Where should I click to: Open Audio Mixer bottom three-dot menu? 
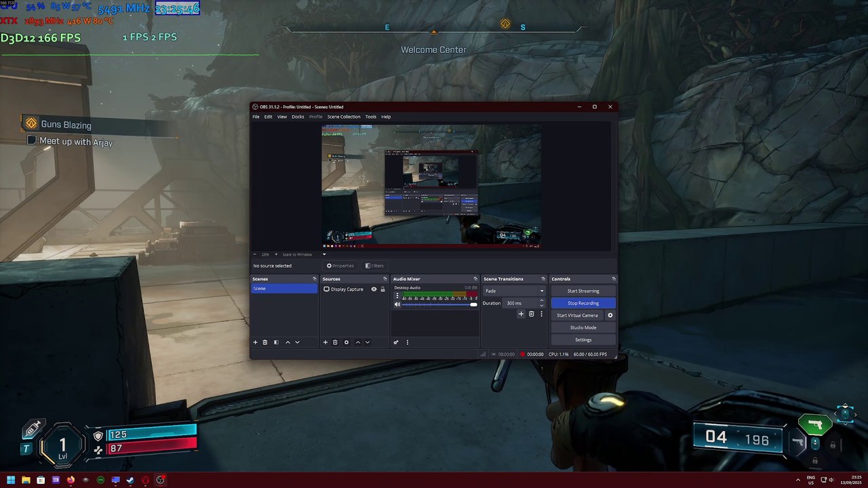[408, 342]
